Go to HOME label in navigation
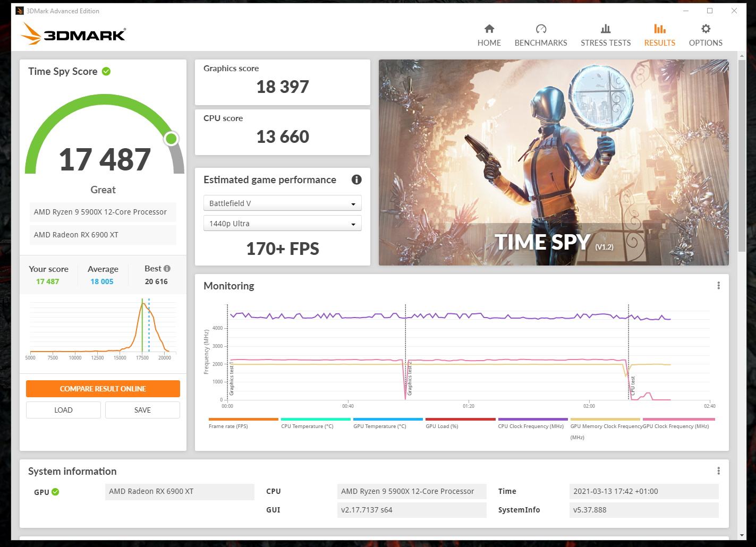Screen dimensions: 756x547 coord(489,43)
